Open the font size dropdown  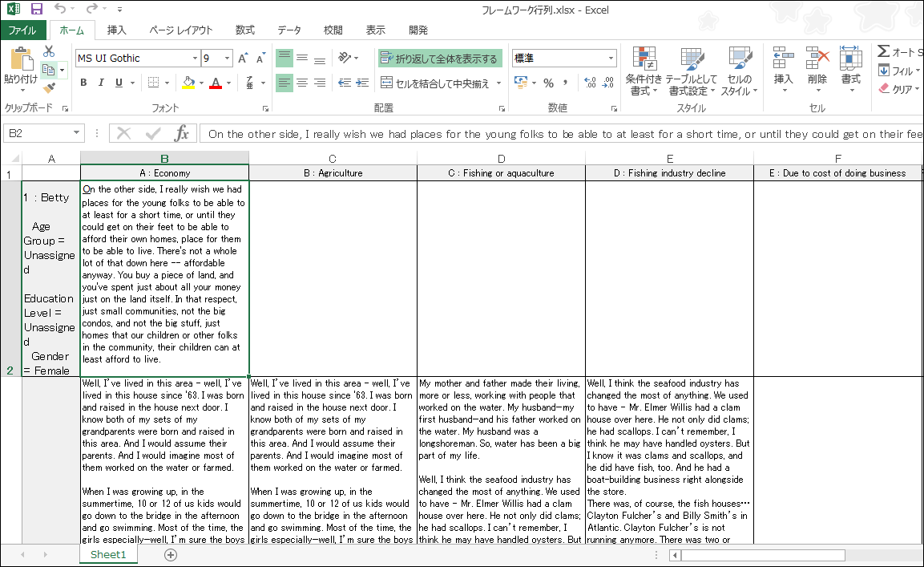coord(228,58)
